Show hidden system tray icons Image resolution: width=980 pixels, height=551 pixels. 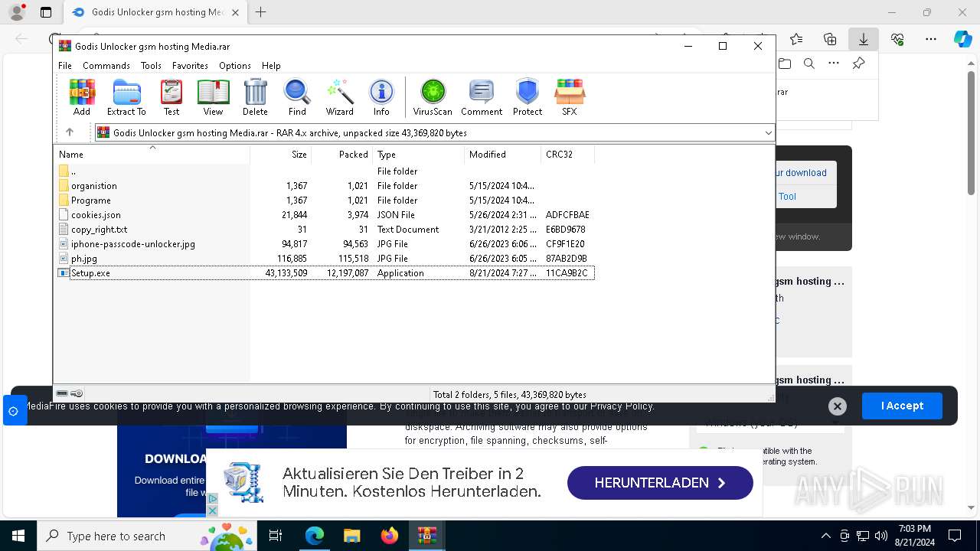click(x=825, y=536)
